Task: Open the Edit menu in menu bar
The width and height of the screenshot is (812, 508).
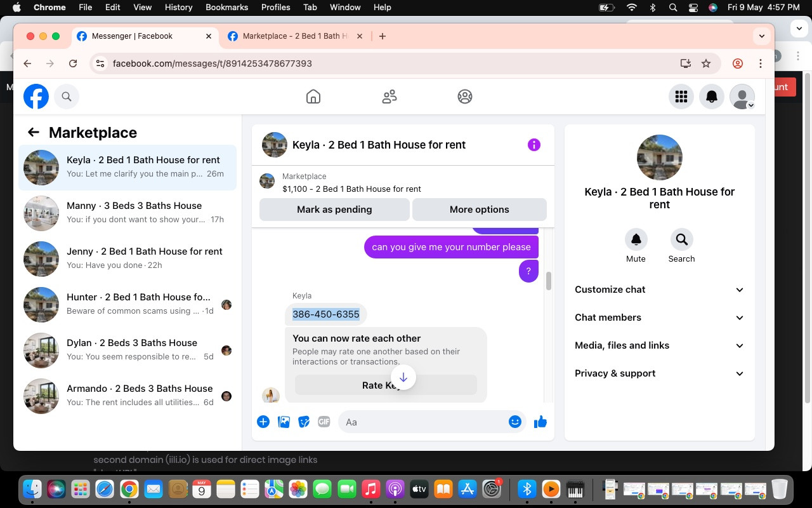Action: [x=113, y=8]
